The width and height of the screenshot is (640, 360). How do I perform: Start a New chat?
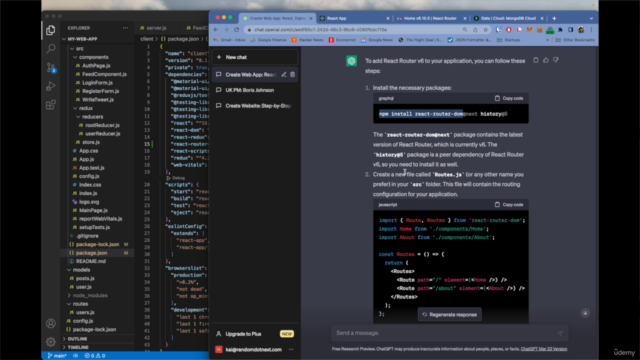tap(255, 57)
